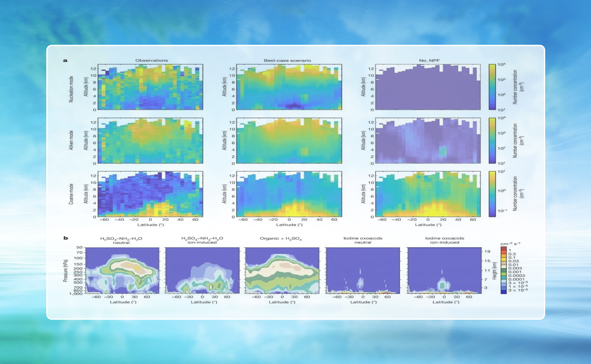The height and width of the screenshot is (364, 591).
Task: Click the Organic + H2SO4 contour plot
Action: pyautogui.click(x=282, y=271)
